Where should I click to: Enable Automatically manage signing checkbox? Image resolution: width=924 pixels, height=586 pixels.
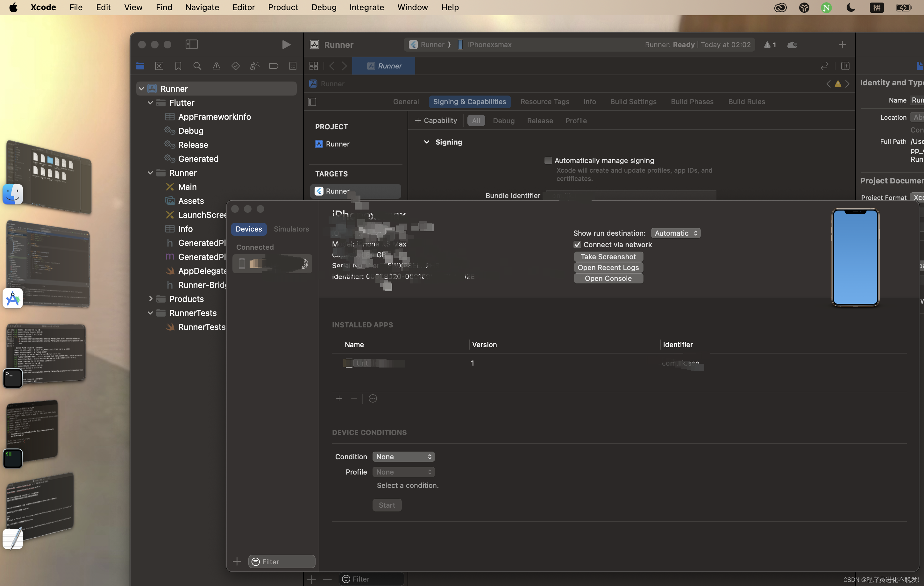[x=548, y=161]
